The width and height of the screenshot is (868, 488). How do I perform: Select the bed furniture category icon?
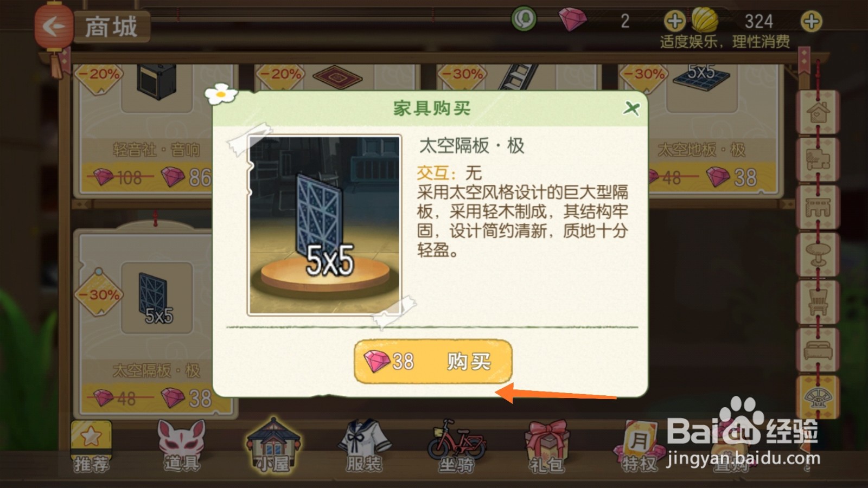(x=818, y=350)
